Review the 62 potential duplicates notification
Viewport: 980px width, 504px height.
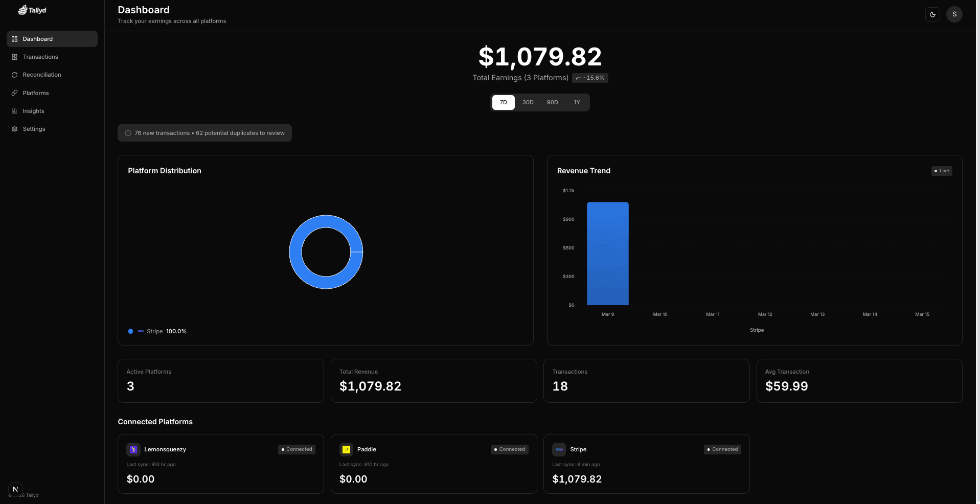tap(204, 133)
